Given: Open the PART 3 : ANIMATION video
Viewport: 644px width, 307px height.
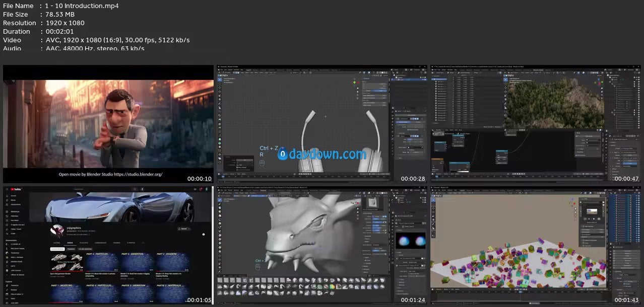Looking at the screenshot, I should 137,262.
